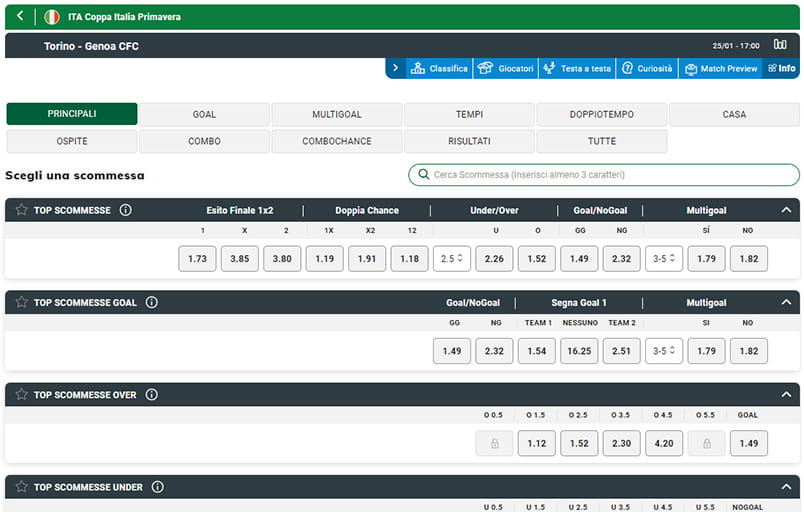This screenshot has width=804, height=512.
Task: Collapse the Top Scommesse Over section
Action: [786, 394]
